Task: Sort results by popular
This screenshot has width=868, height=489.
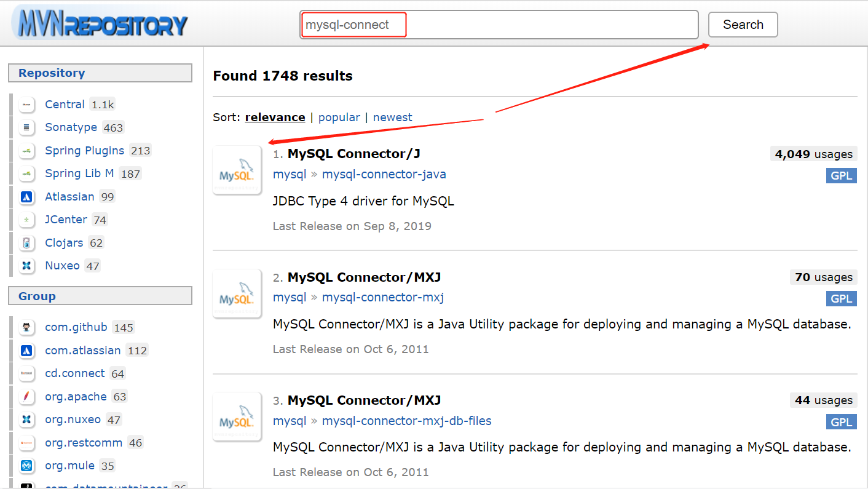Action: pos(339,117)
